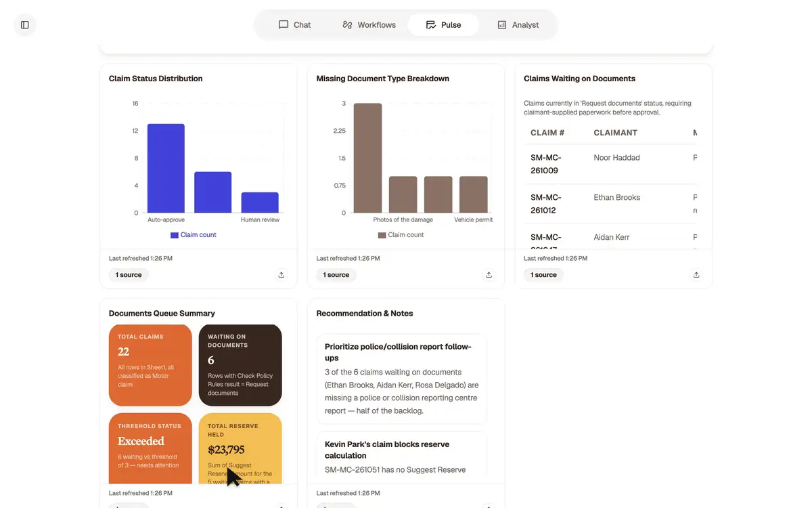Image resolution: width=812 pixels, height=508 pixels.
Task: Open claim row SM-MC-261009 Noor Haddad
Action: tap(610, 164)
